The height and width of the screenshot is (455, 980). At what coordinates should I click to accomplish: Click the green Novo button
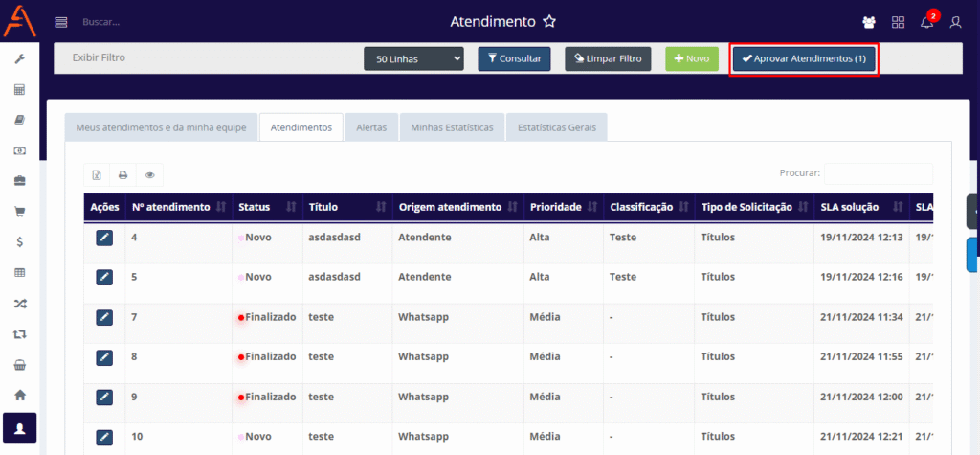[691, 59]
